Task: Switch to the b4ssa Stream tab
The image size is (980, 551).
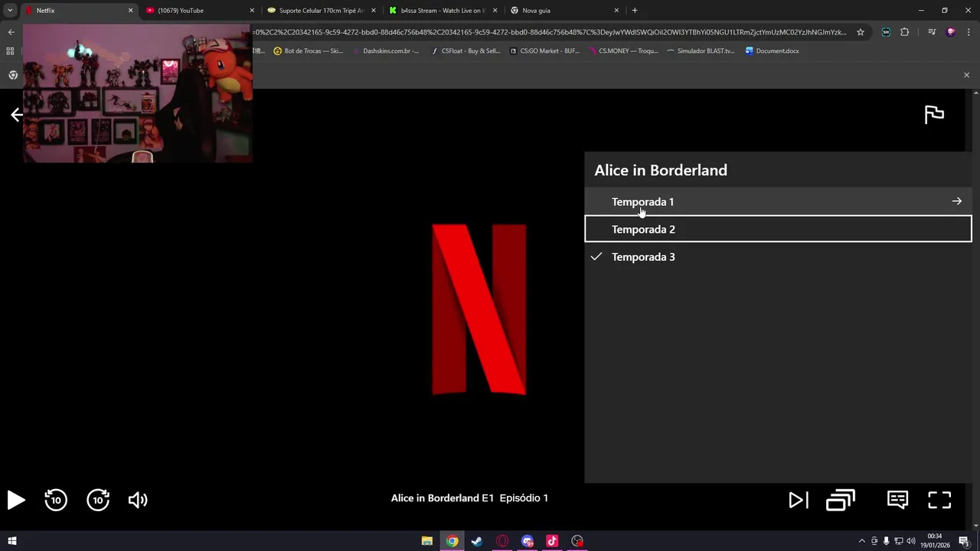Action: click(443, 11)
